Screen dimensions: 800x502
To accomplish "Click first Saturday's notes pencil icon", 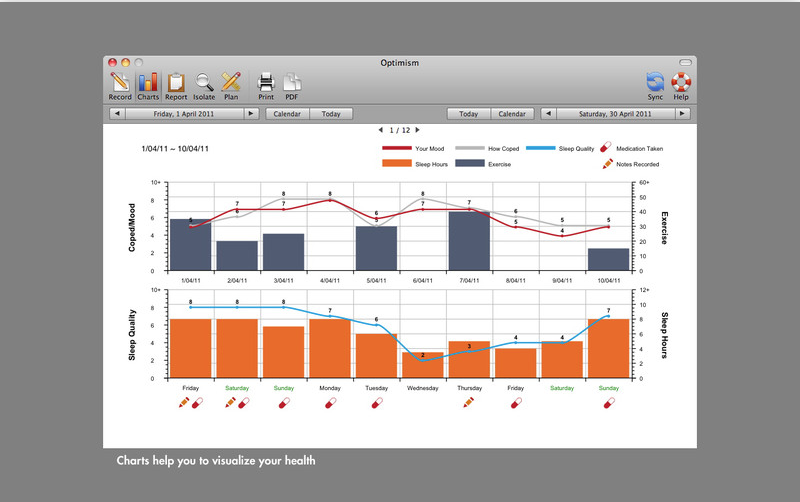I will (231, 403).
